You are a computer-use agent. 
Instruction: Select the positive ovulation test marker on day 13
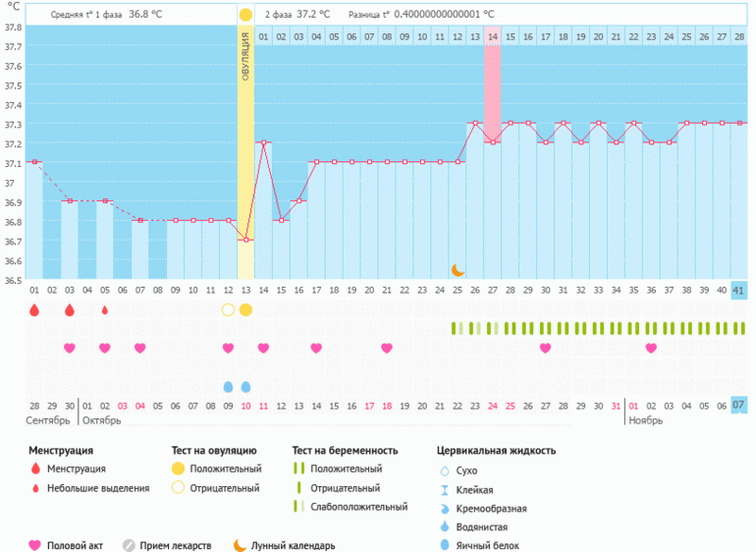245,310
